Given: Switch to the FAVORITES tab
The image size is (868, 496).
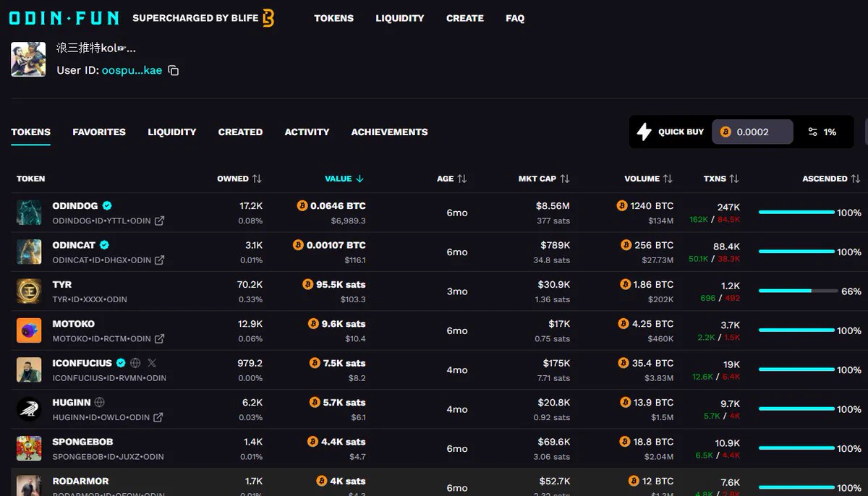Looking at the screenshot, I should coord(99,132).
